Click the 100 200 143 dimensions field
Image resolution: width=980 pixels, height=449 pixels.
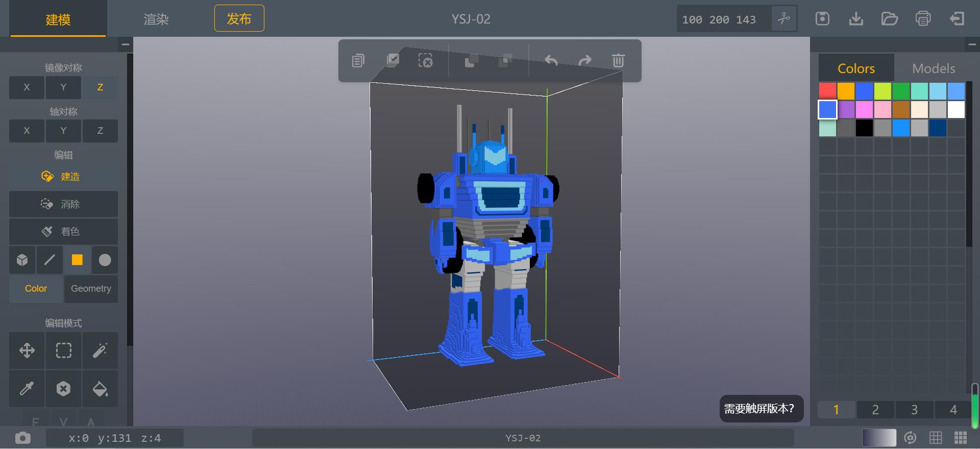[x=724, y=19]
